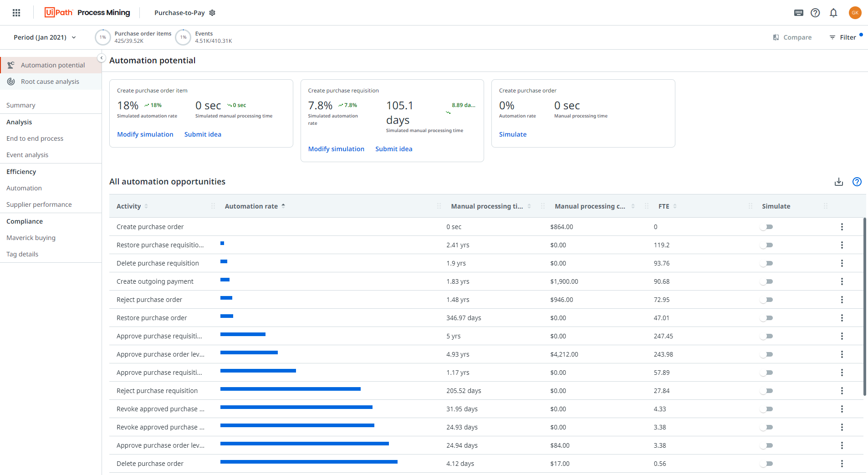Open row menu for Reject purchase requisition
Image resolution: width=868 pixels, height=475 pixels.
(x=842, y=391)
